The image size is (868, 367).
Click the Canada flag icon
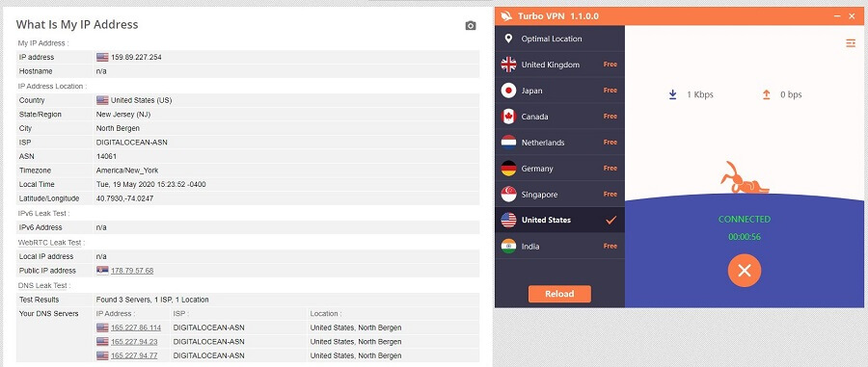pyautogui.click(x=508, y=117)
